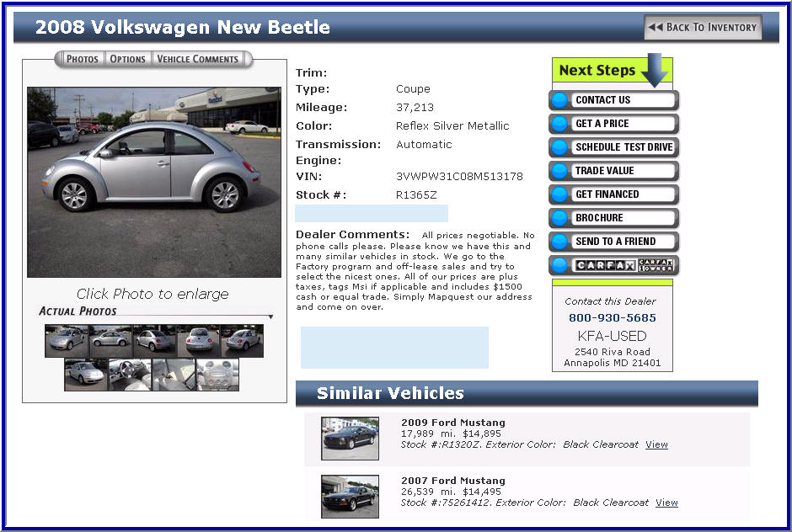The width and height of the screenshot is (792, 532).
Task: Select the first thumbnail in bottom photo row
Action: coord(86,375)
